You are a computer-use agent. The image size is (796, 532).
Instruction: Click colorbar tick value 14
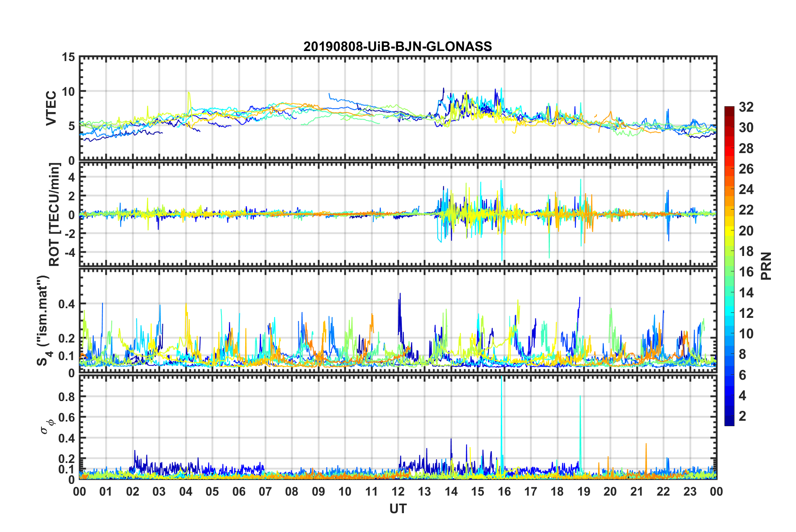(x=746, y=293)
